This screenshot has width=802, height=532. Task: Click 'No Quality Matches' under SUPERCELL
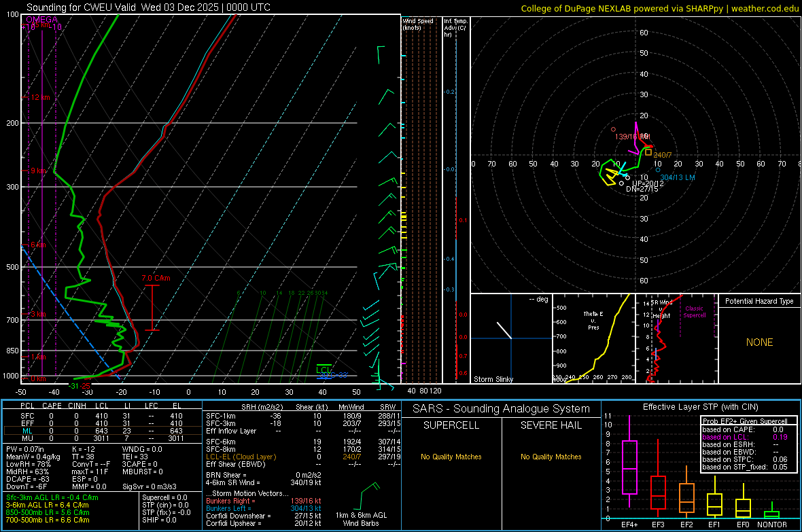coord(451,457)
